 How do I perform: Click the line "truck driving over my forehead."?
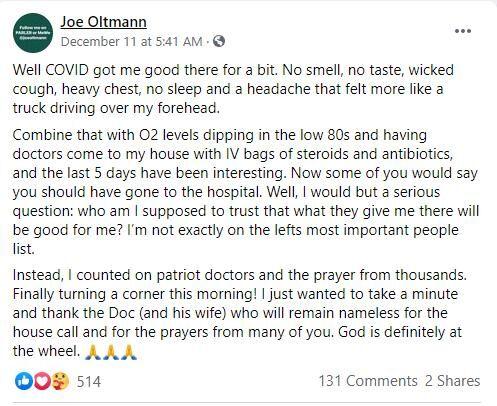(x=116, y=108)
